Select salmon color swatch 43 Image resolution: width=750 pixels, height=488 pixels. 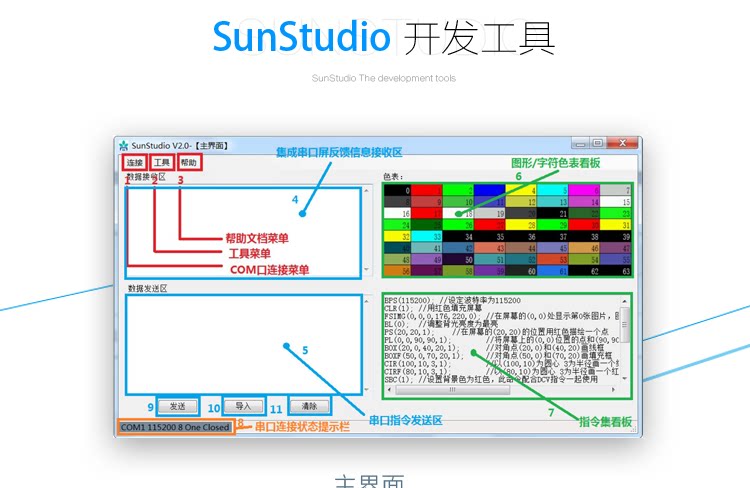(x=490, y=248)
